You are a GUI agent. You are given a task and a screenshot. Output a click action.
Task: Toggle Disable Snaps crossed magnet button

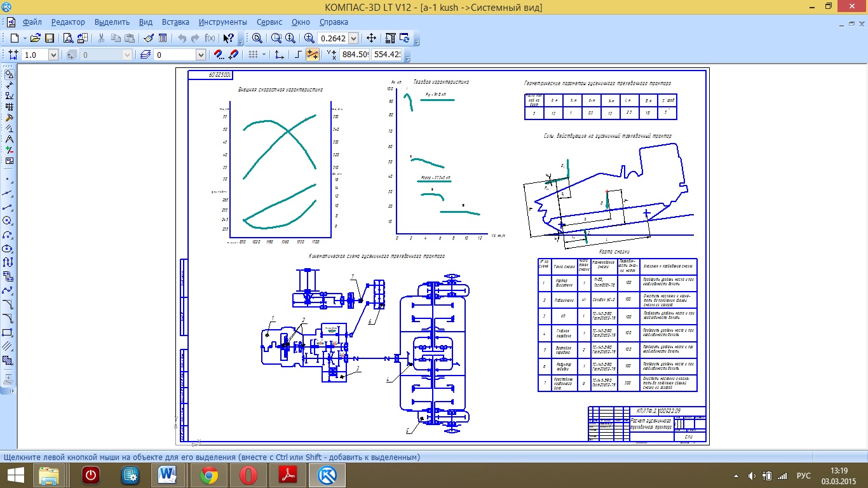pyautogui.click(x=233, y=55)
